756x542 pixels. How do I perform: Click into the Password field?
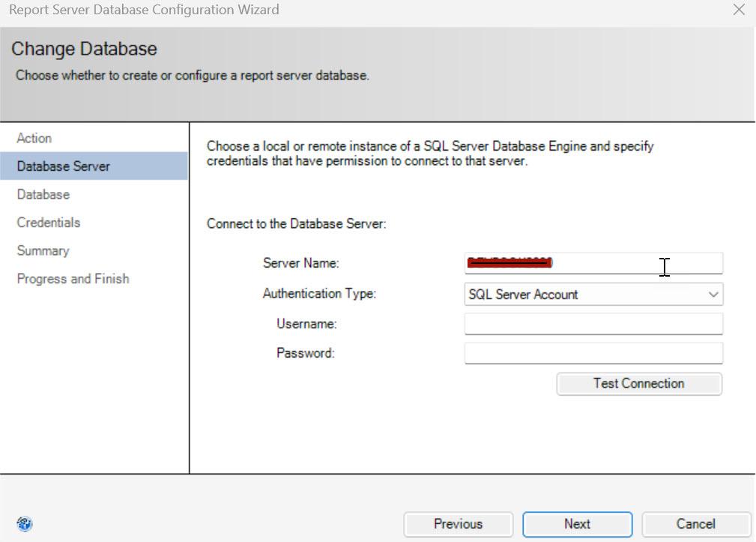coord(593,353)
